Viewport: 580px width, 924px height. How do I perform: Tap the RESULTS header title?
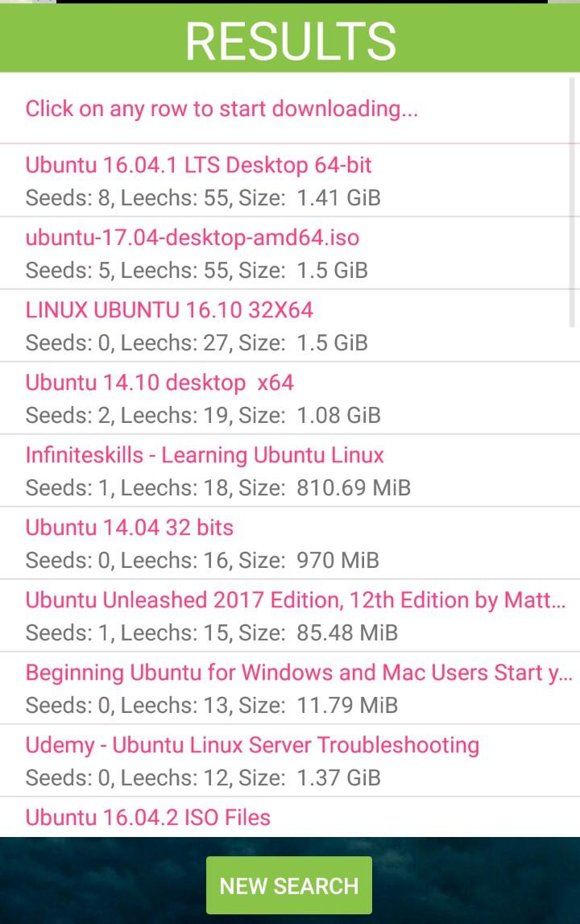[290, 40]
